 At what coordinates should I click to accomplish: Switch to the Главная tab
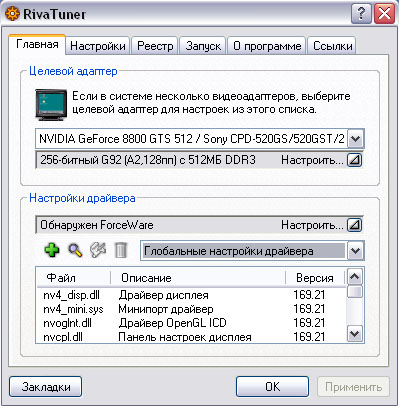(37, 44)
